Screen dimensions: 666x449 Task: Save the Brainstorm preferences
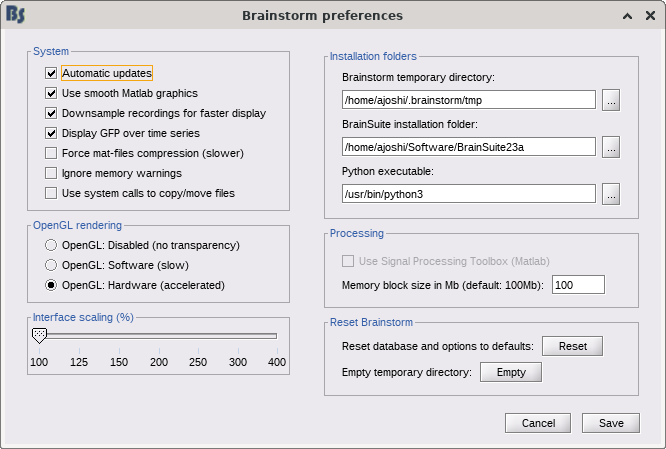[x=611, y=423]
